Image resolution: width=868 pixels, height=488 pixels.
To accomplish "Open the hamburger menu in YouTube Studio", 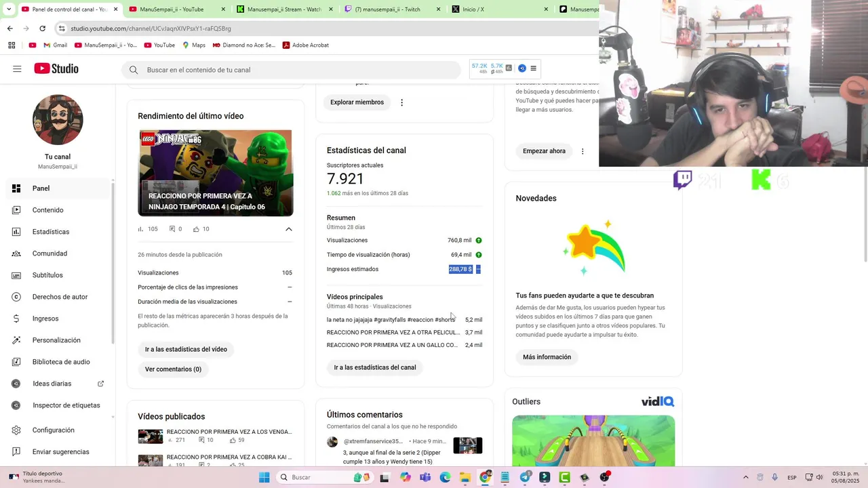I will (17, 69).
